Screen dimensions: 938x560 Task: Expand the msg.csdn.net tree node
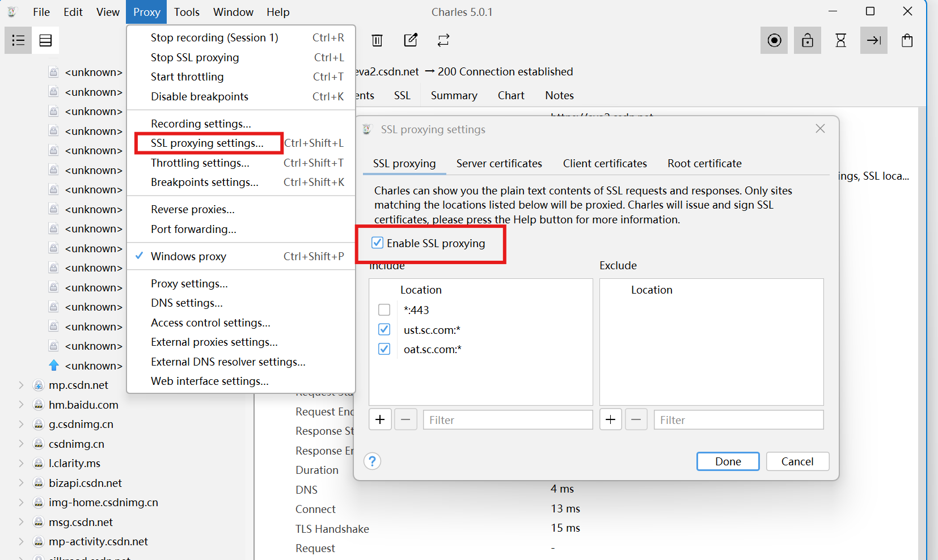coord(21,522)
